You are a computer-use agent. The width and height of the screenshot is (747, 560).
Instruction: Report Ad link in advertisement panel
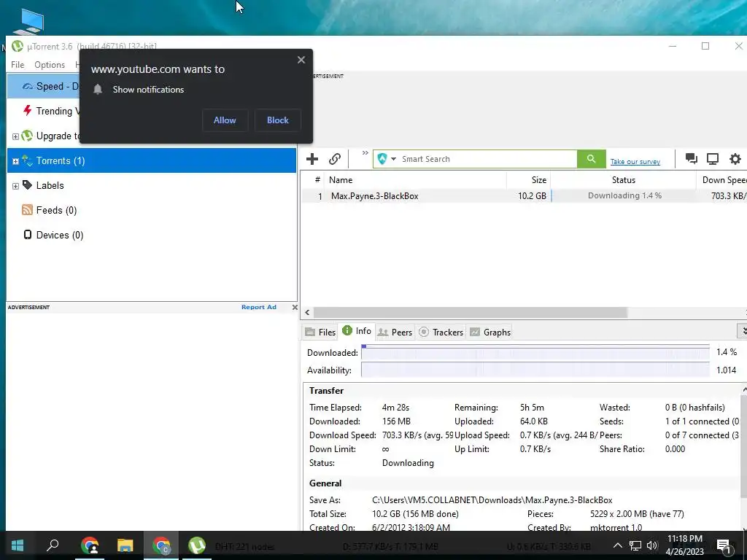pyautogui.click(x=259, y=307)
